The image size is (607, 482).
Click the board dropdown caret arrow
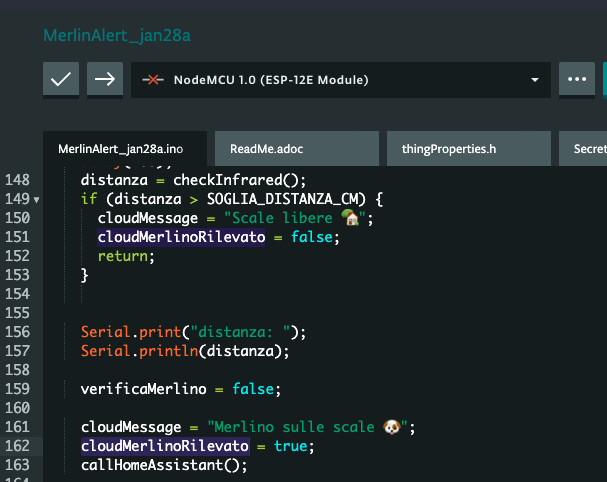click(535, 80)
